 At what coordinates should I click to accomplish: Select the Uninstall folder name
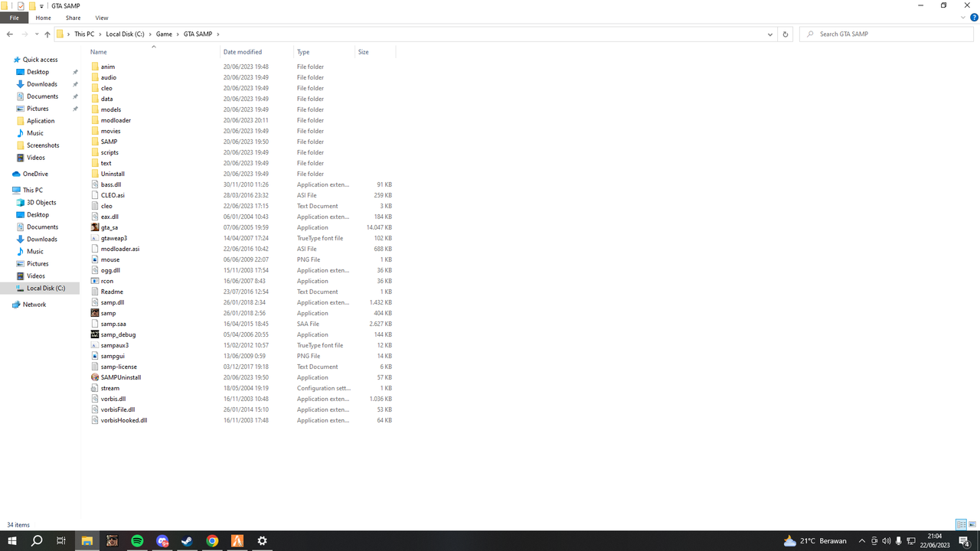click(x=113, y=174)
